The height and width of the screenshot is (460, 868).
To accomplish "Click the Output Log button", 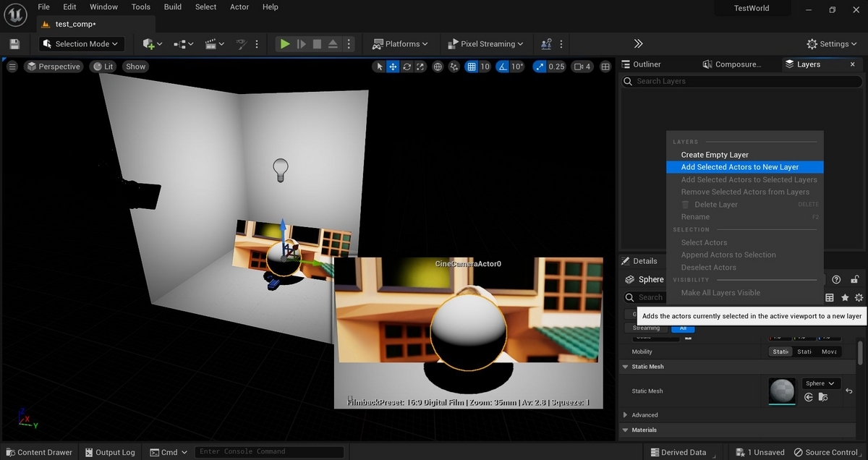I will [x=109, y=452].
